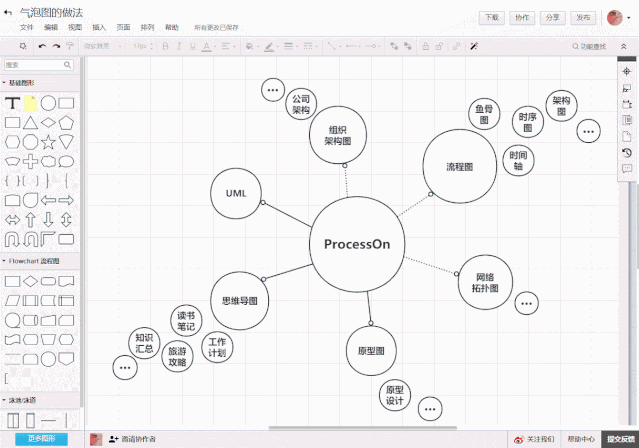Toggle italic text formatting
Image resolution: width=639 pixels, height=448 pixels.
tap(178, 46)
